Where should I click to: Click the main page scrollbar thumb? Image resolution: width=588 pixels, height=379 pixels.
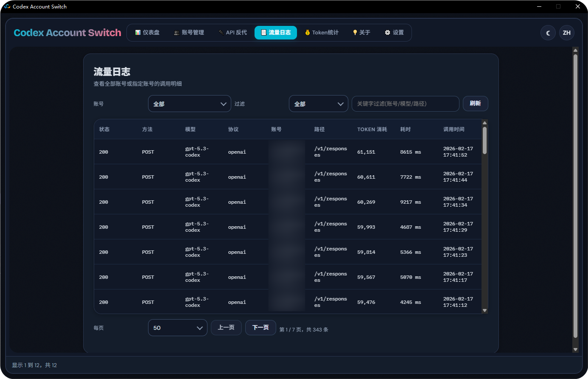coord(575,196)
